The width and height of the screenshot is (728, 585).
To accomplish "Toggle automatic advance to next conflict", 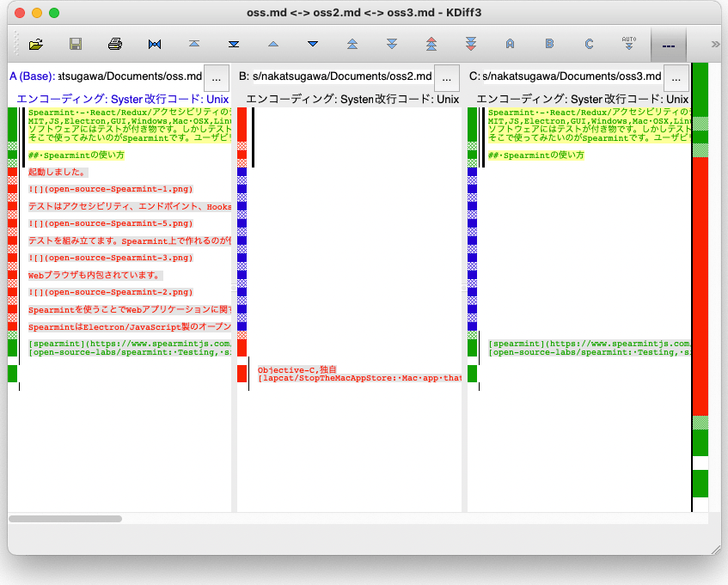I will pyautogui.click(x=629, y=44).
